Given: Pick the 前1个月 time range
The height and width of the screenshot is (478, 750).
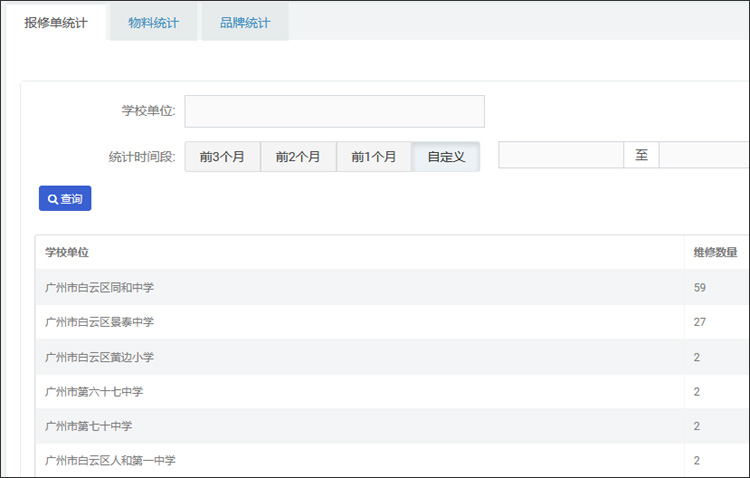Looking at the screenshot, I should click(x=374, y=157).
